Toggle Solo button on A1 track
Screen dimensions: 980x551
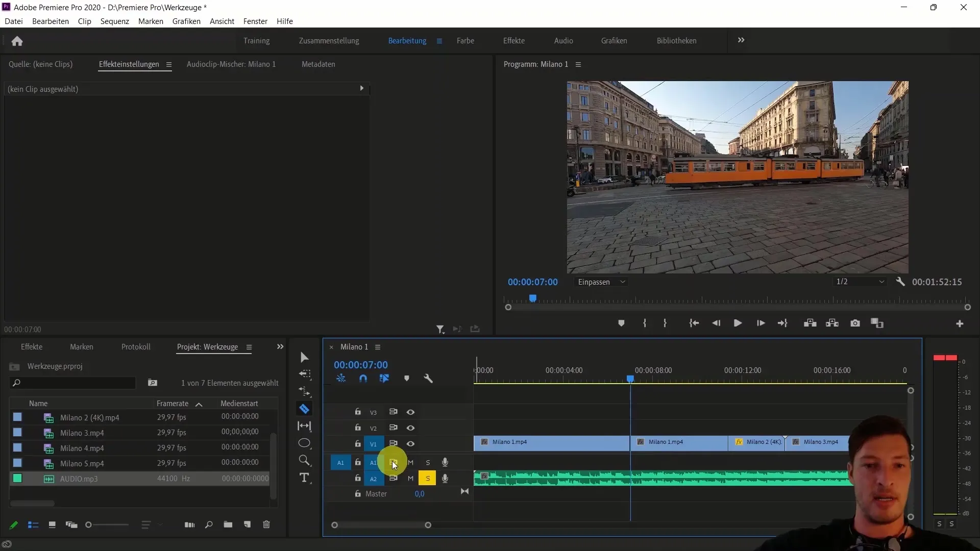click(427, 462)
